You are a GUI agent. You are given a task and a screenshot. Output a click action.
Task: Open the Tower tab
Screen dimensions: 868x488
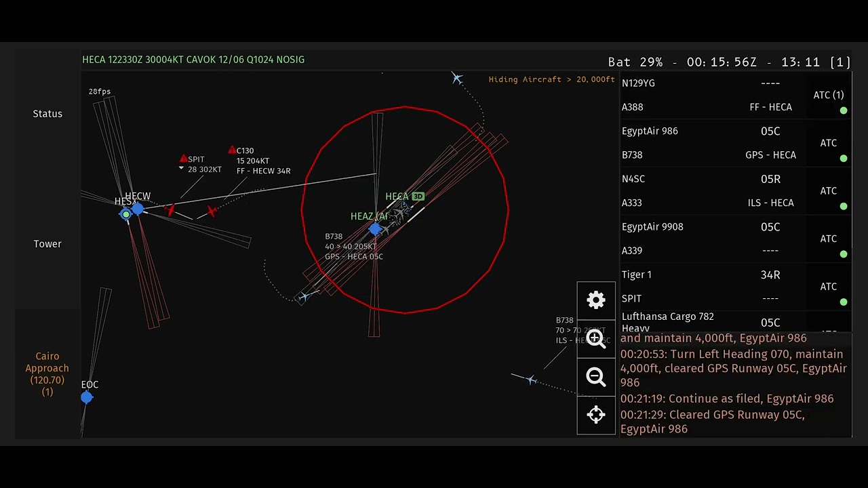[x=47, y=244]
